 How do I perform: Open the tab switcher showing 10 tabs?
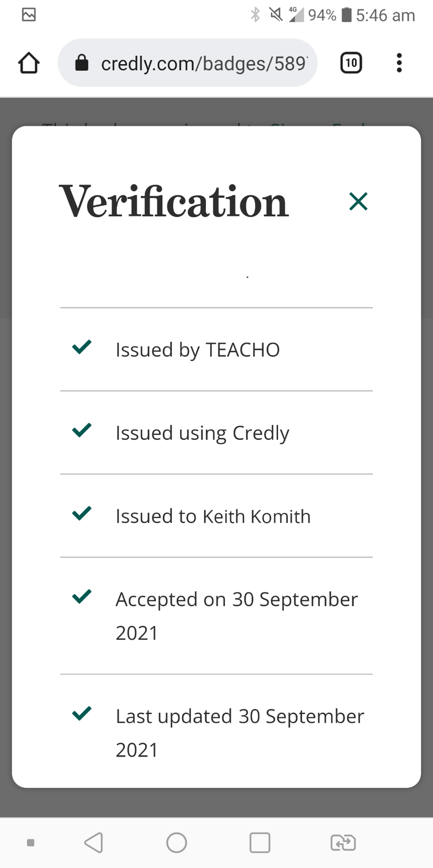click(x=351, y=63)
